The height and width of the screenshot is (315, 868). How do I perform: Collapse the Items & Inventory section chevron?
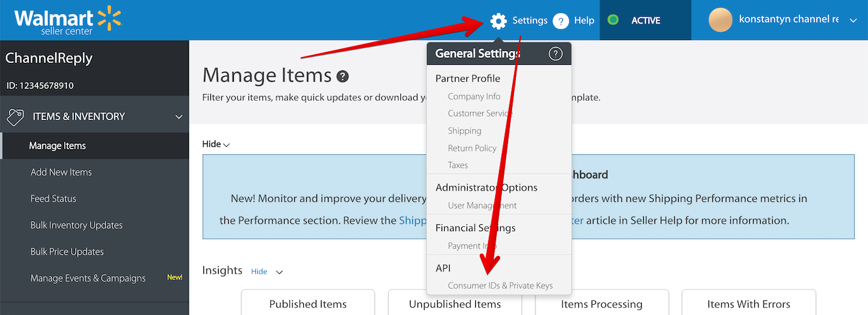tap(179, 117)
